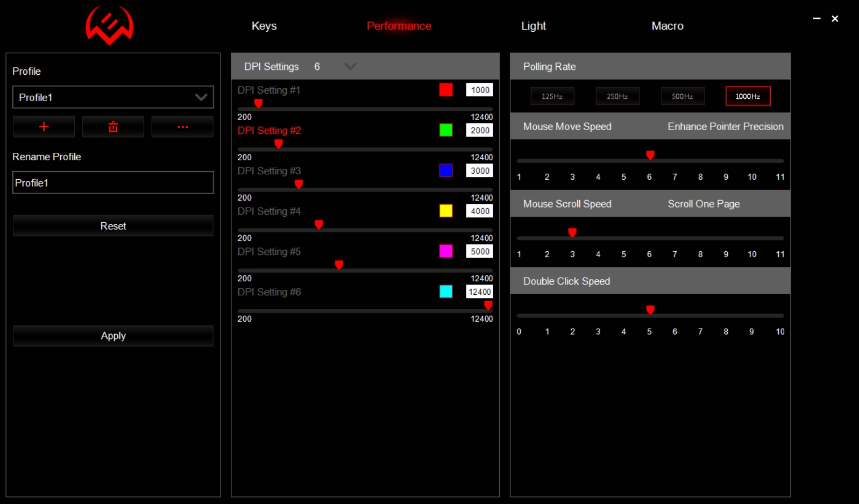
Task: Expand the Profile1 profile dropdown
Action: point(113,97)
